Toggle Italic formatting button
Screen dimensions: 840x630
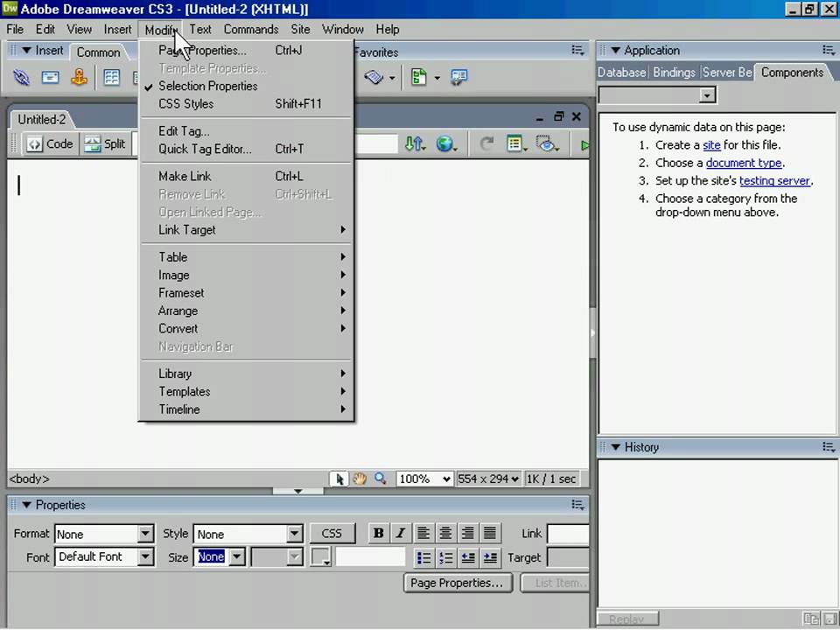click(x=400, y=533)
